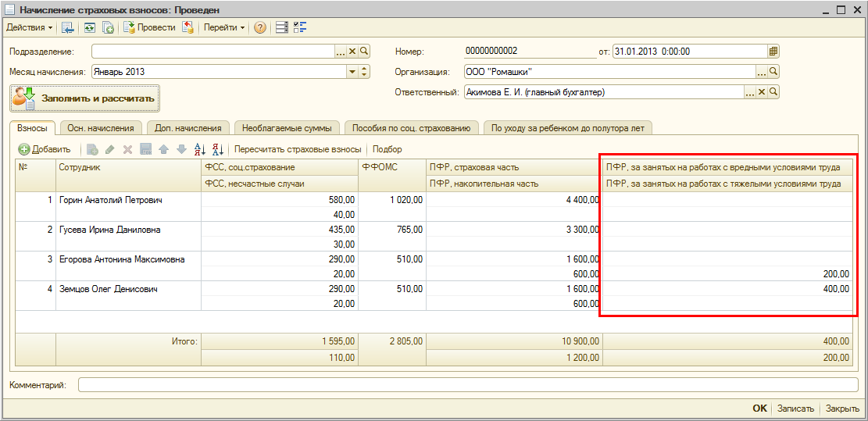The height and width of the screenshot is (421, 868).
Task: Open Действия dropdown menu
Action: coord(30,27)
